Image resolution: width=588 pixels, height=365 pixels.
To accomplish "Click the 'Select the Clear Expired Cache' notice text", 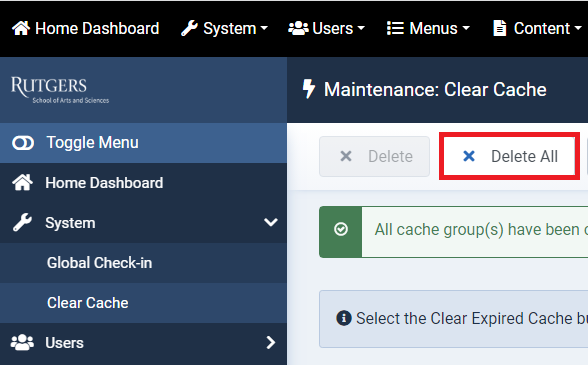I will (x=464, y=318).
